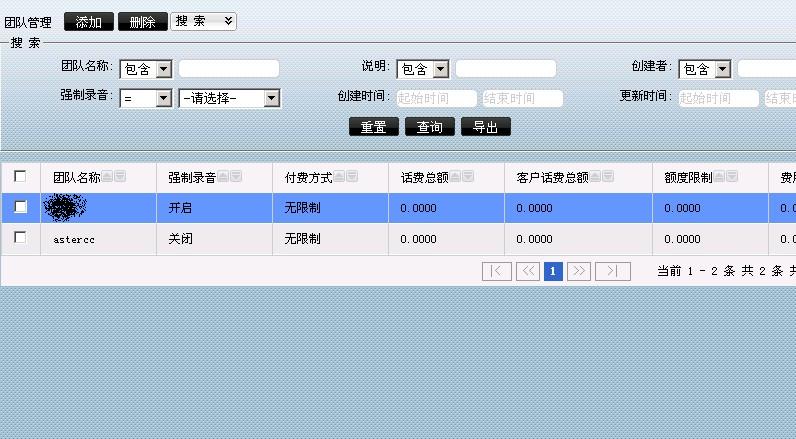Click 创建时间 结束时间 date field
The height and width of the screenshot is (439, 796).
[x=522, y=98]
